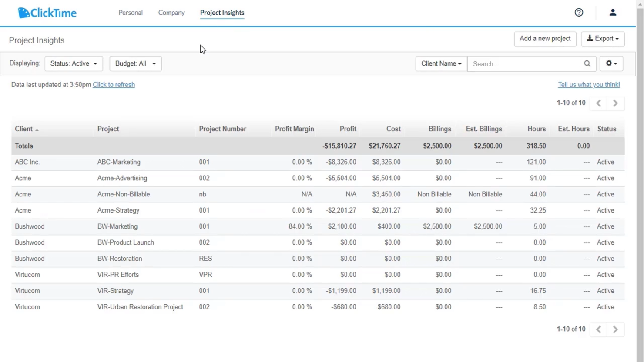Open the table settings gear icon
Screen dimensions: 644x362
[x=609, y=63]
